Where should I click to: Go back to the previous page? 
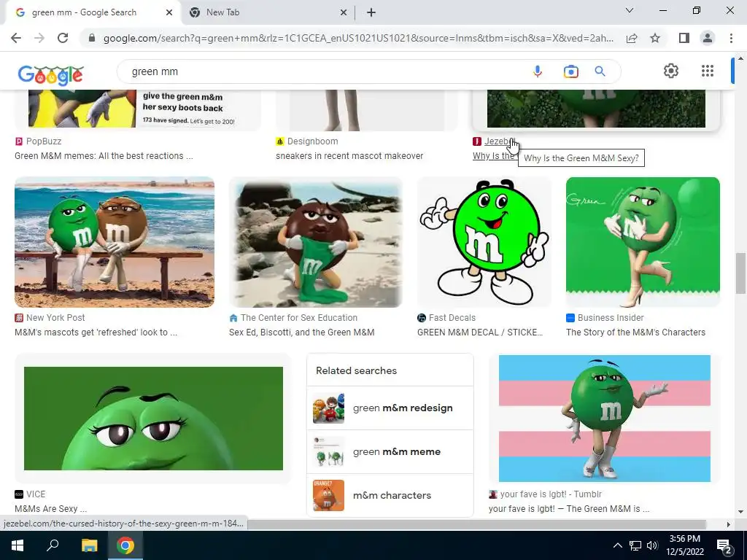click(x=16, y=38)
